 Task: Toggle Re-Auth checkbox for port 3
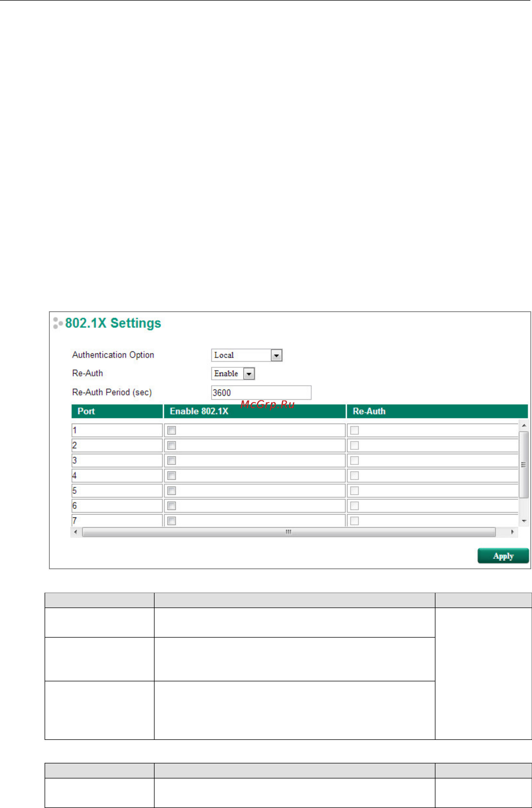(x=354, y=460)
